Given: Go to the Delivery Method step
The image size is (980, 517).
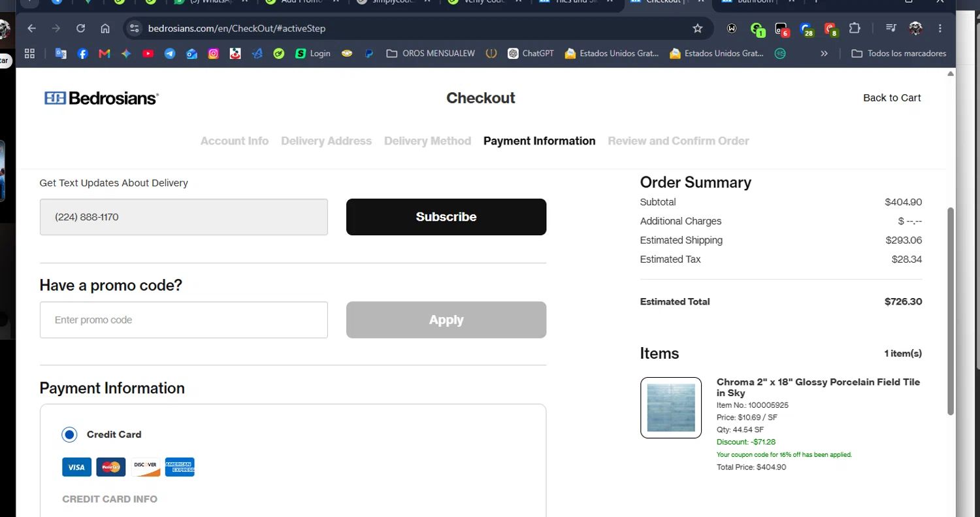Looking at the screenshot, I should pyautogui.click(x=427, y=141).
